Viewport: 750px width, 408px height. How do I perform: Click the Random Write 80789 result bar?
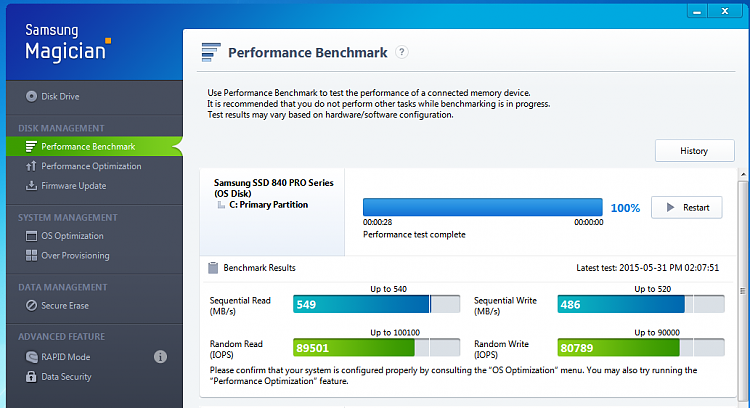pos(641,348)
